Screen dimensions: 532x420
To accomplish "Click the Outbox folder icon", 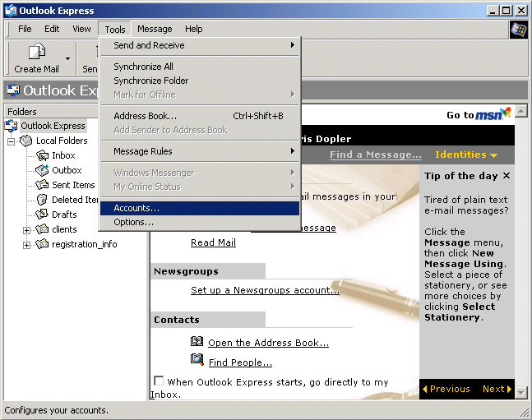I will (43, 170).
